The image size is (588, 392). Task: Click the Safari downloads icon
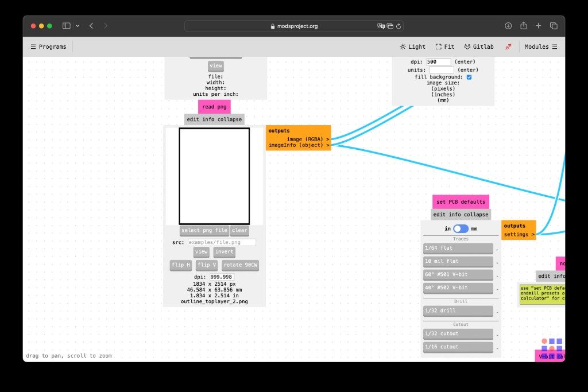[x=508, y=26]
